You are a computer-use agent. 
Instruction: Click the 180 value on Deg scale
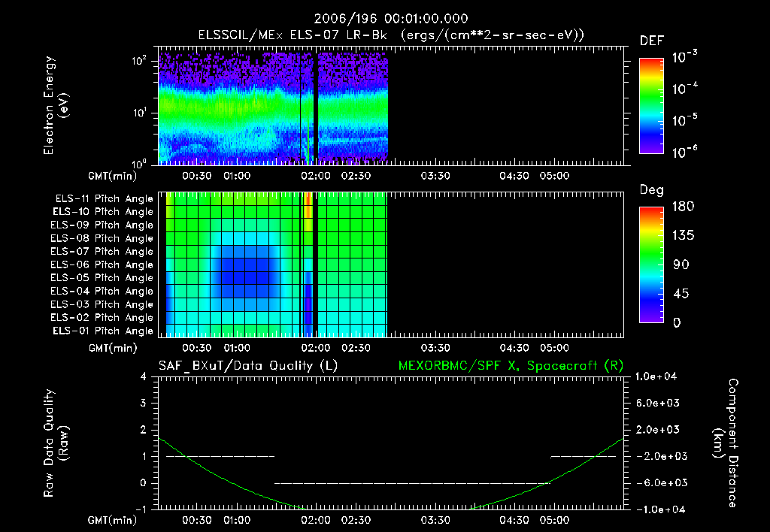pos(683,207)
